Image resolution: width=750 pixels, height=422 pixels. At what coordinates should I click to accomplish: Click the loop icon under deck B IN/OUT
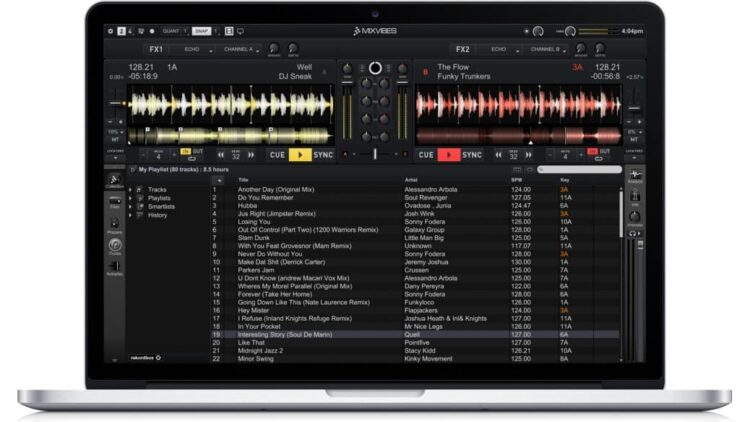coord(598,159)
